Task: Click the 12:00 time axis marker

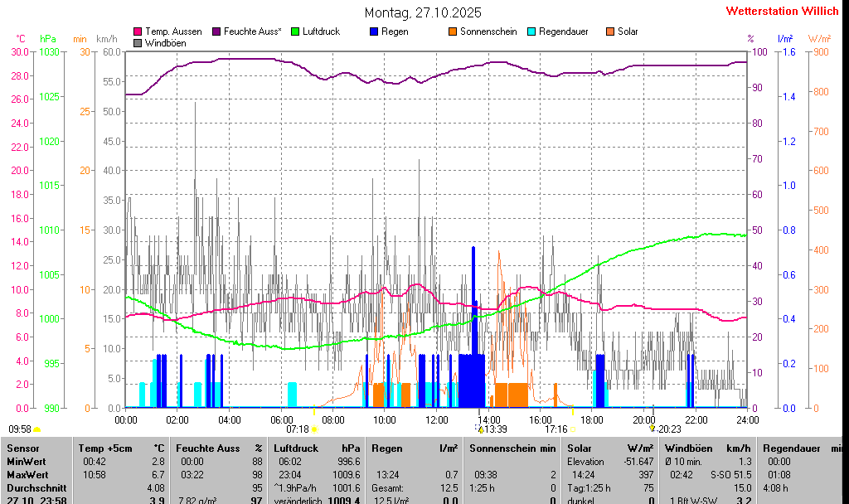Action: coord(437,420)
